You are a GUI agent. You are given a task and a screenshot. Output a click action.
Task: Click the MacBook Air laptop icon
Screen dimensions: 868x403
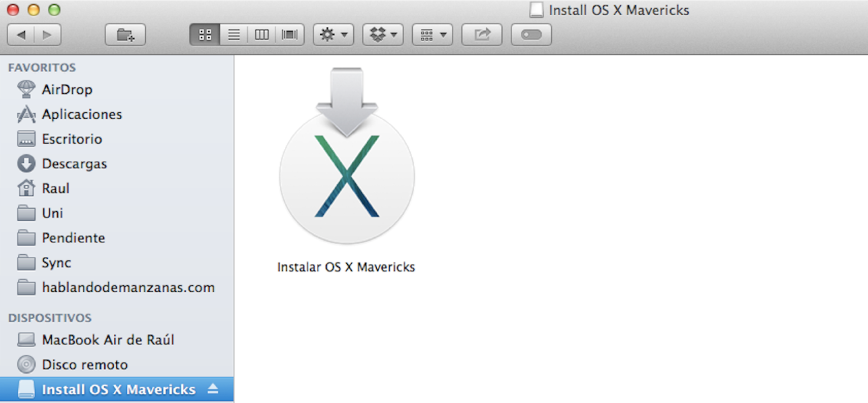[26, 340]
